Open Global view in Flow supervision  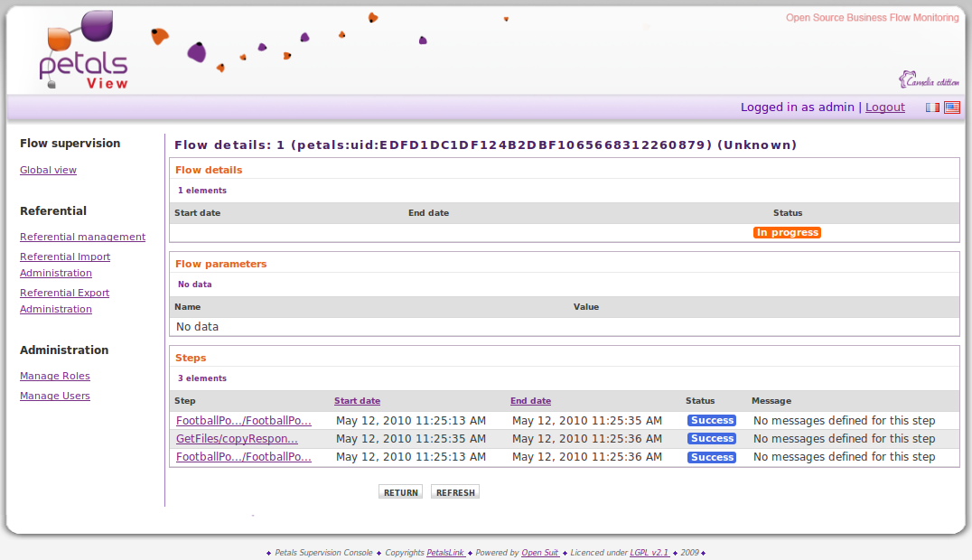pyautogui.click(x=48, y=170)
